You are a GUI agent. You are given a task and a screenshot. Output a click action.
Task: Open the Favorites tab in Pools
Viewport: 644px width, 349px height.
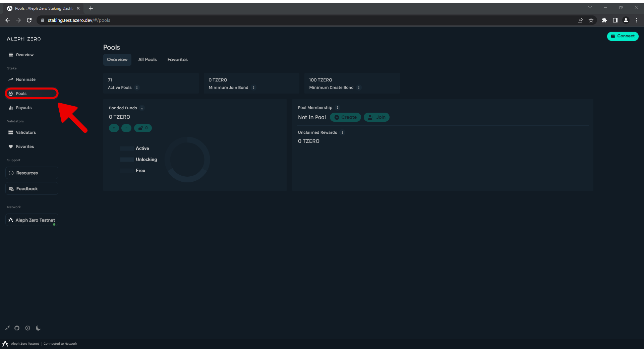(177, 60)
